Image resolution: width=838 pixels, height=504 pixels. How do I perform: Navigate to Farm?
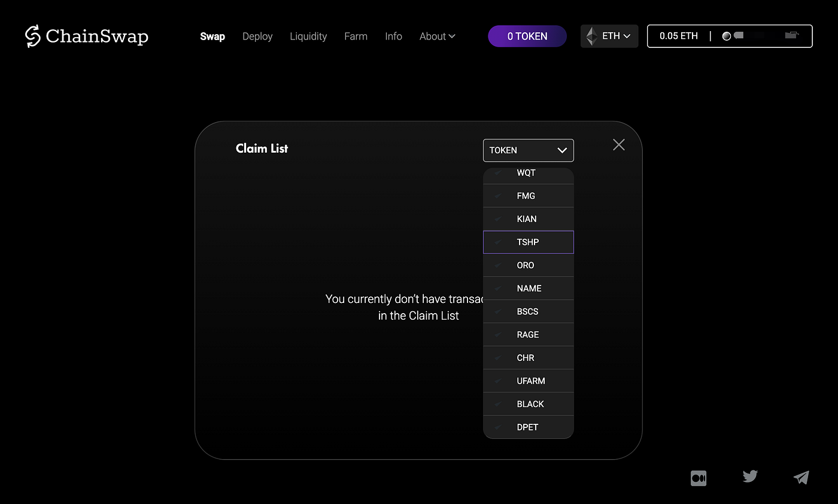[x=356, y=36]
